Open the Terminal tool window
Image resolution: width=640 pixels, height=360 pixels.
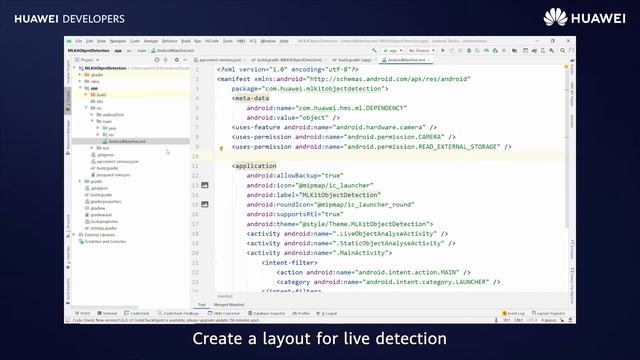107,313
